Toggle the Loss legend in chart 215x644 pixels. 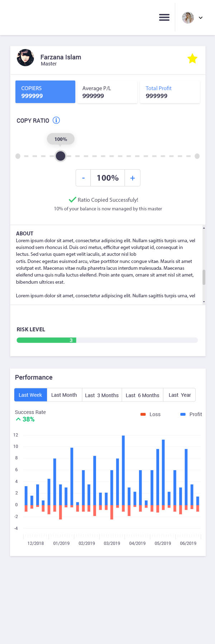[x=150, y=414]
